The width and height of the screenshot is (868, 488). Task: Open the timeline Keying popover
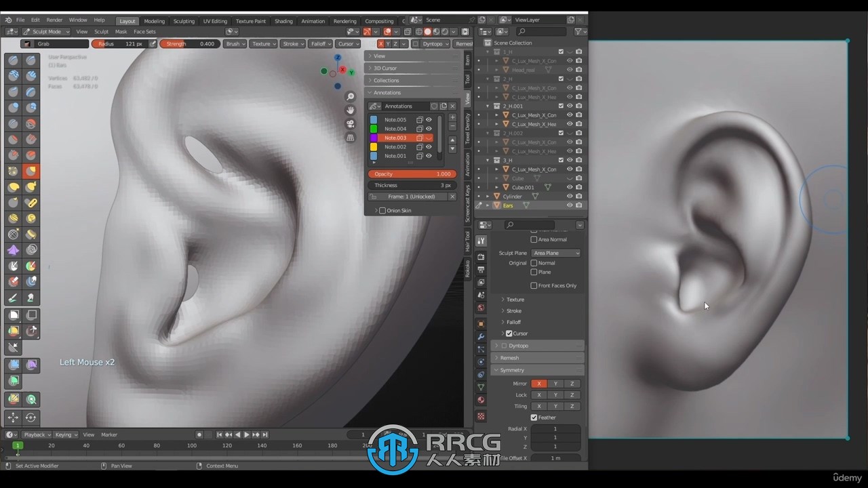(x=66, y=434)
